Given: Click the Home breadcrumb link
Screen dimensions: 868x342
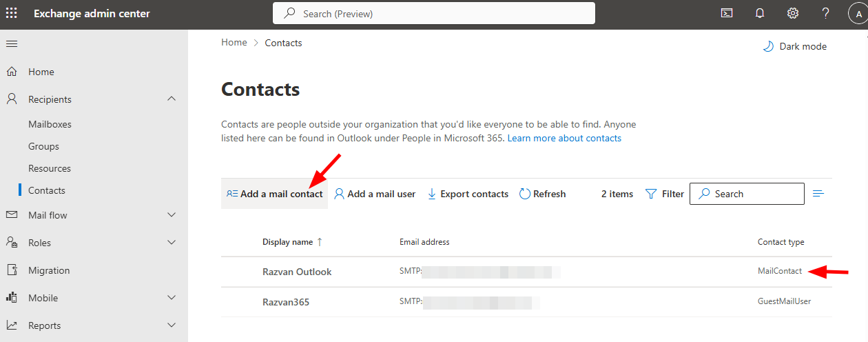Looking at the screenshot, I should pyautogui.click(x=234, y=43).
